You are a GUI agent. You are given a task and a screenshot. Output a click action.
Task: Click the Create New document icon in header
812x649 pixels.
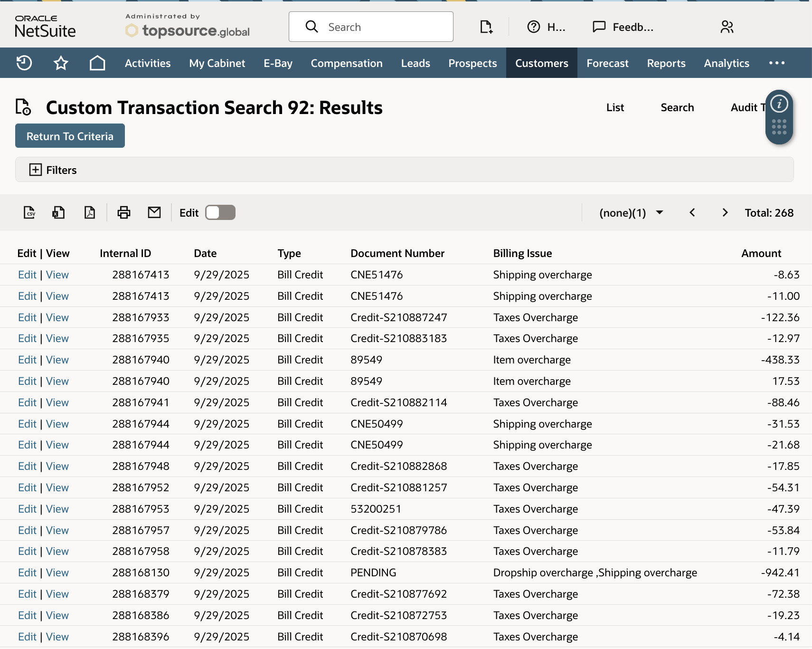coord(486,27)
